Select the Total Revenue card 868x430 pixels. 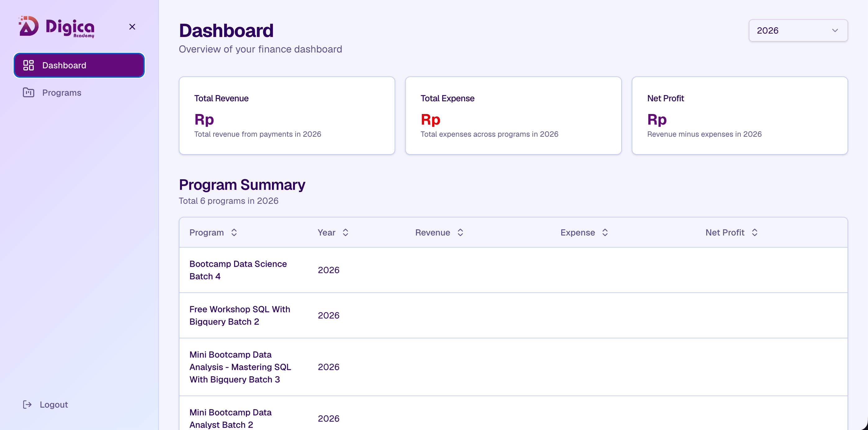287,115
